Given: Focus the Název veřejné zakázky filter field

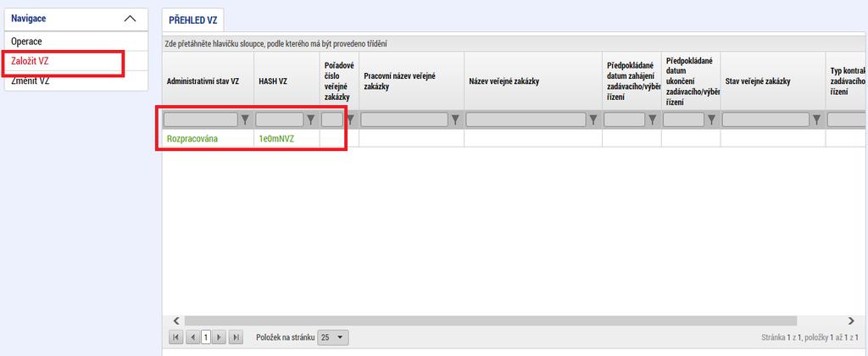Looking at the screenshot, I should click(x=526, y=120).
